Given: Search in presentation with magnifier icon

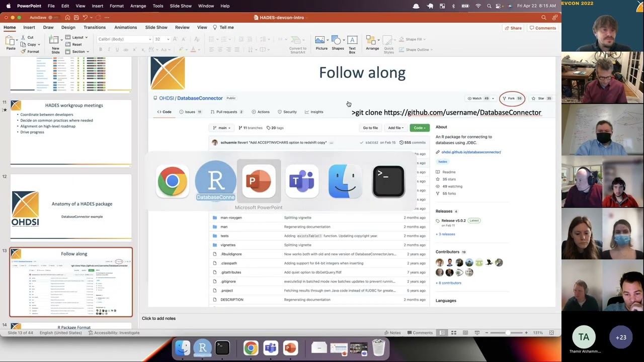Looking at the screenshot, I should (x=544, y=18).
